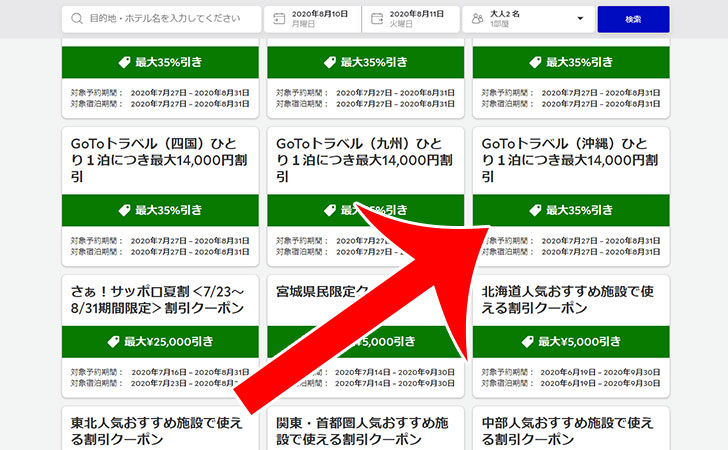Click the 最大35%引き banner on the 四国 card
The width and height of the screenshot is (728, 450).
[x=160, y=210]
